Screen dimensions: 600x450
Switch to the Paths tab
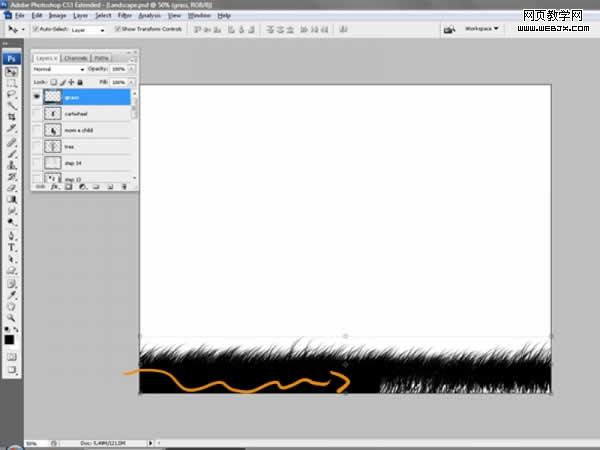pos(101,58)
